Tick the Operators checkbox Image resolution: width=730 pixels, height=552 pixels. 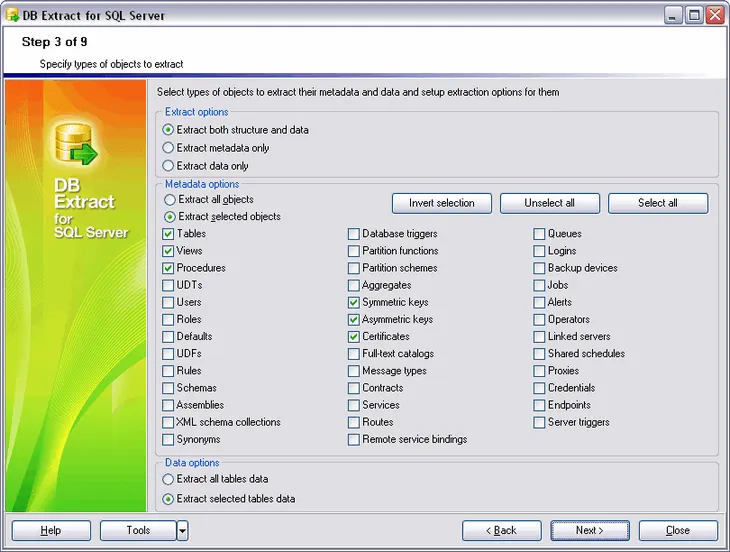539,320
